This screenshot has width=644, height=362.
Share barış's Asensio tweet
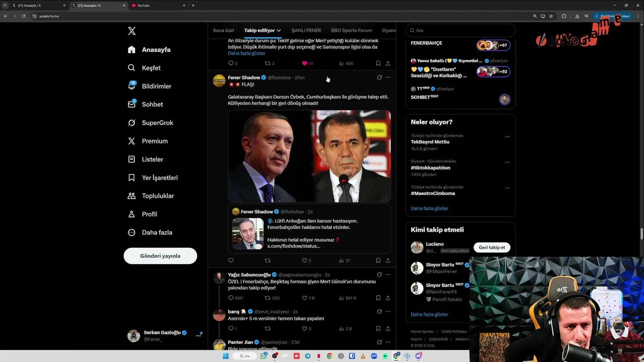(388, 328)
